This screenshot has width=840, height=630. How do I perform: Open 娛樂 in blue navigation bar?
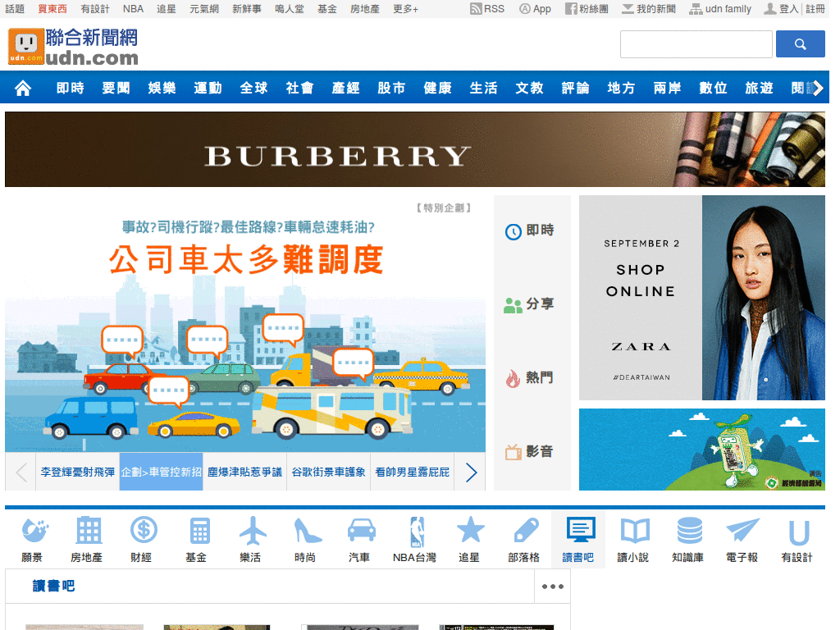(162, 88)
